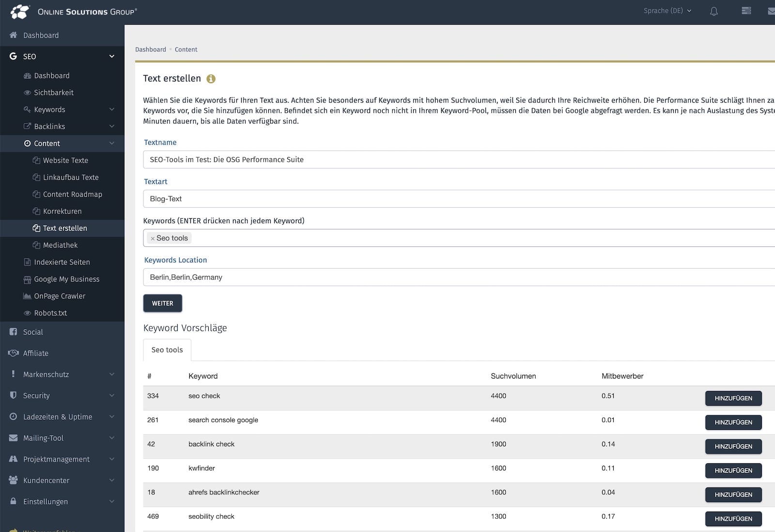
Task: Open the Sprache (DE) language dropdown
Action: pos(667,11)
